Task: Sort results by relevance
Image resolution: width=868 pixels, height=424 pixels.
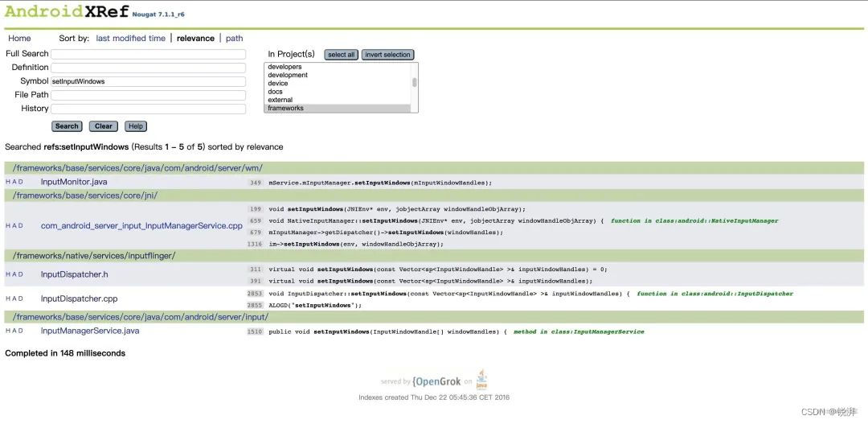Action: (x=195, y=39)
